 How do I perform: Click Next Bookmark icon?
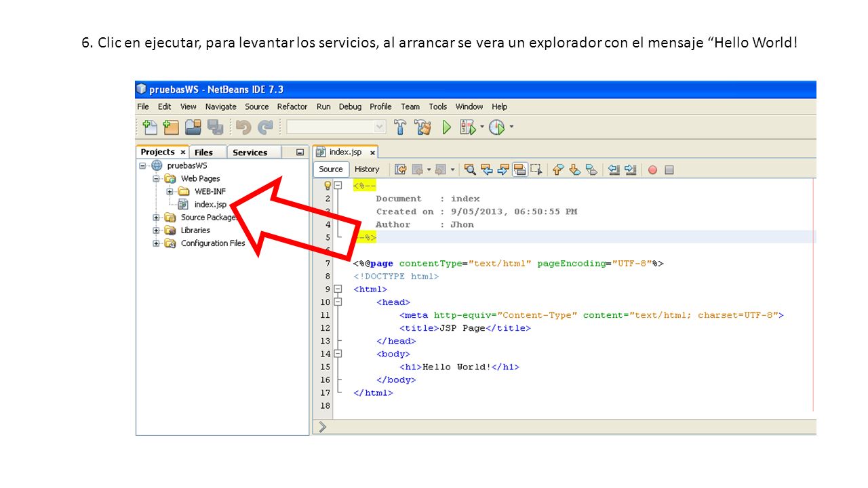coord(574,169)
